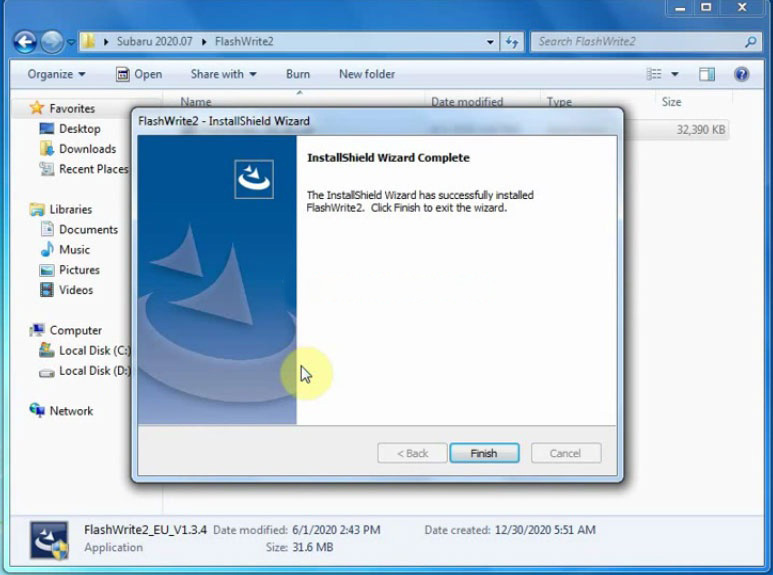
Task: Click the FlashWrite2_EU_V1.3.4 application thumbnail in details pane
Action: [49, 540]
